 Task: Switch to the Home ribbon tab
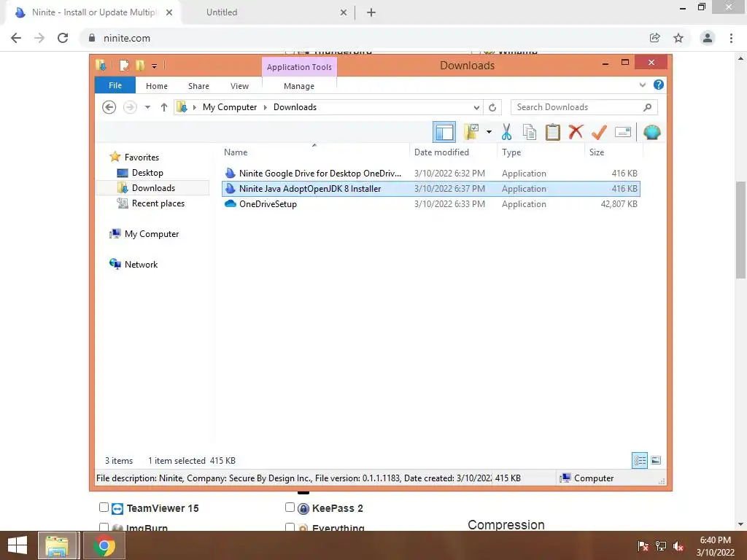pyautogui.click(x=157, y=86)
